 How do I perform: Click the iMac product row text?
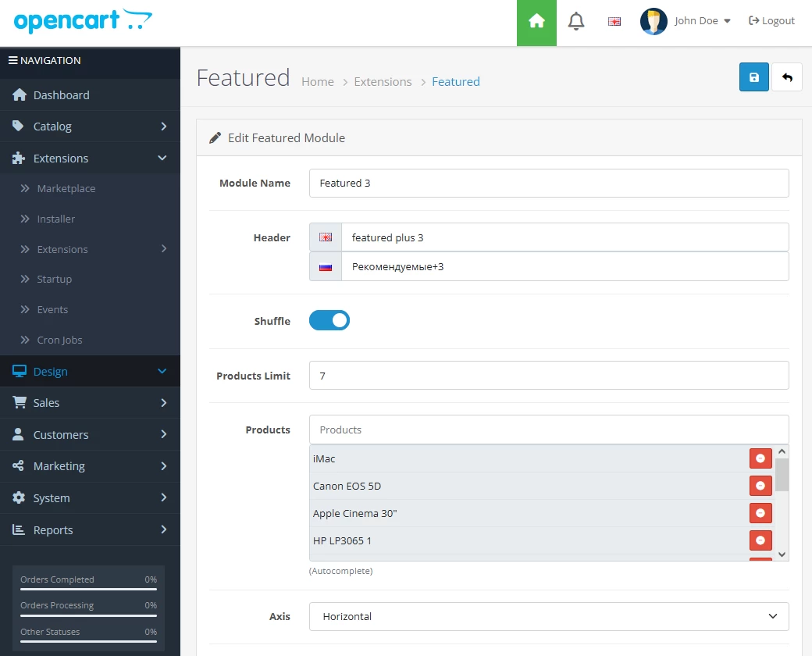324,458
